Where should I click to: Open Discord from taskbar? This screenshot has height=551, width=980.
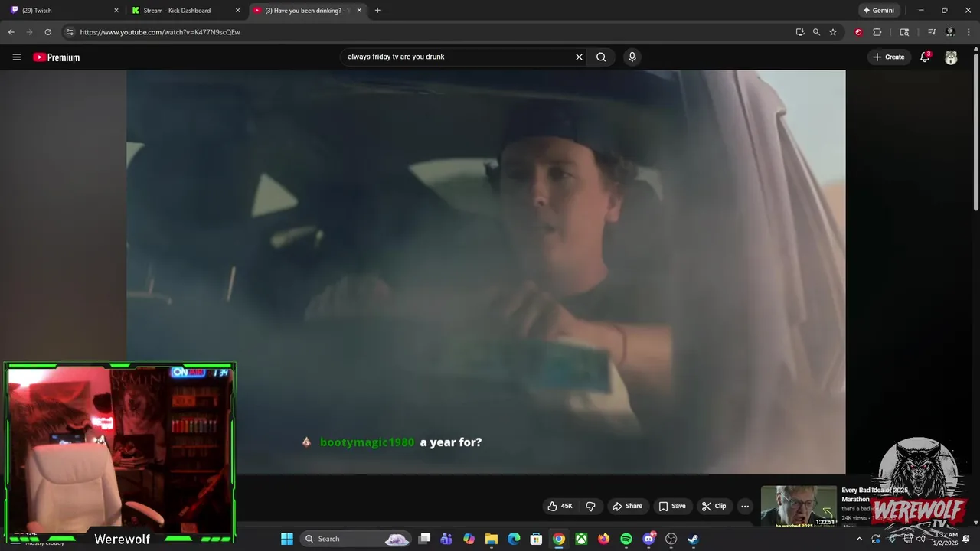648,539
